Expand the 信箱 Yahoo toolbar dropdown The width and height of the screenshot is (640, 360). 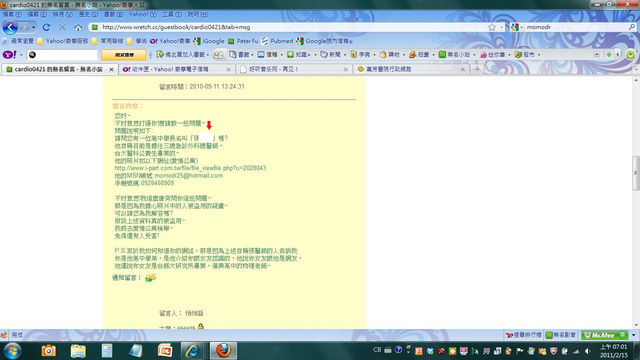coord(281,55)
